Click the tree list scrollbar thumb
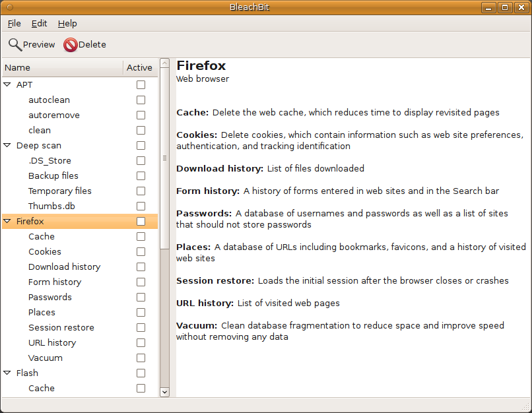The width and height of the screenshot is (532, 413). [164, 158]
